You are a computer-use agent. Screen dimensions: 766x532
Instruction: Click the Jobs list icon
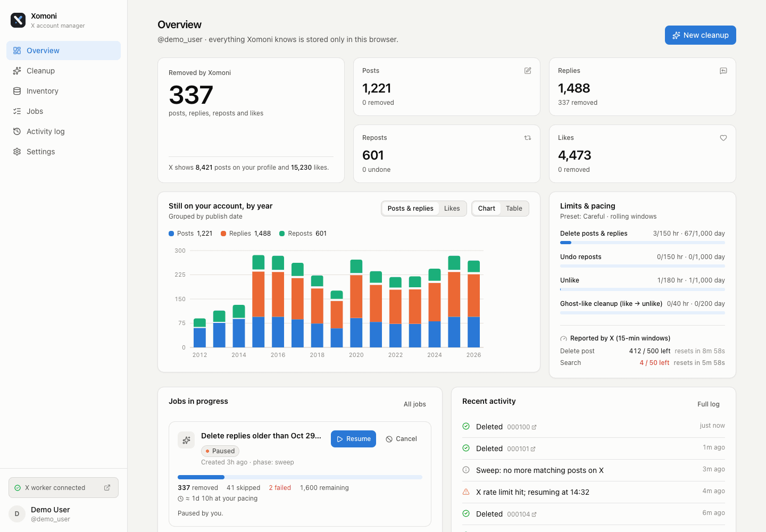tap(17, 111)
